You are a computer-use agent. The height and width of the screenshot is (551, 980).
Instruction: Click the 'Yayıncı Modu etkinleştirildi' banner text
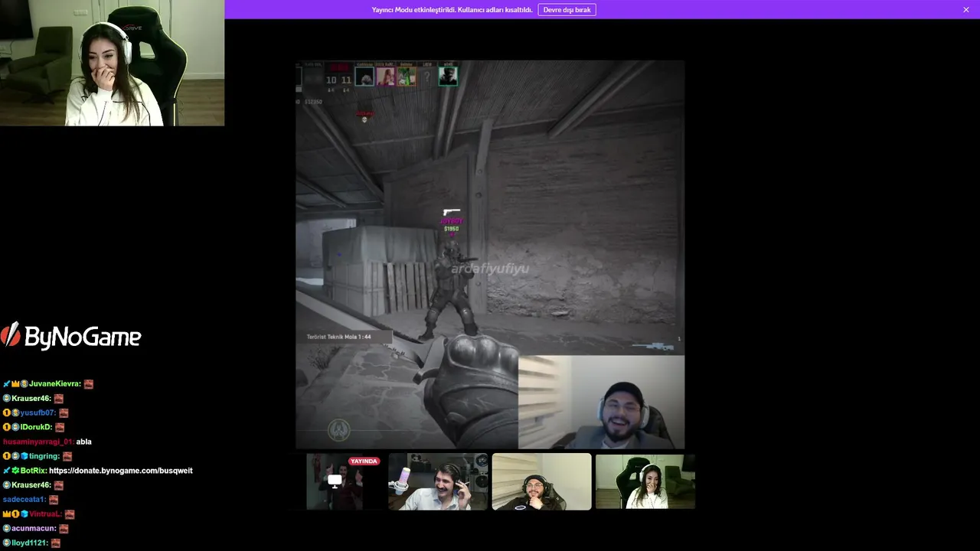[x=452, y=10]
